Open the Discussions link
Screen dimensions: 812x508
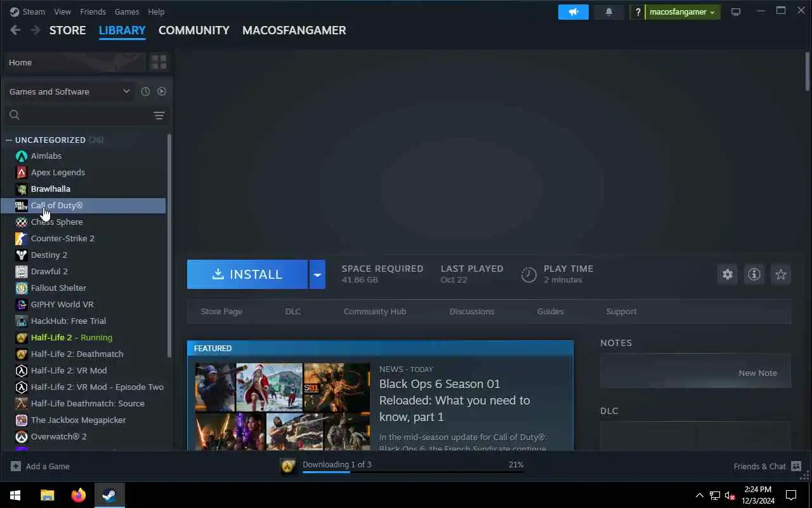(472, 312)
